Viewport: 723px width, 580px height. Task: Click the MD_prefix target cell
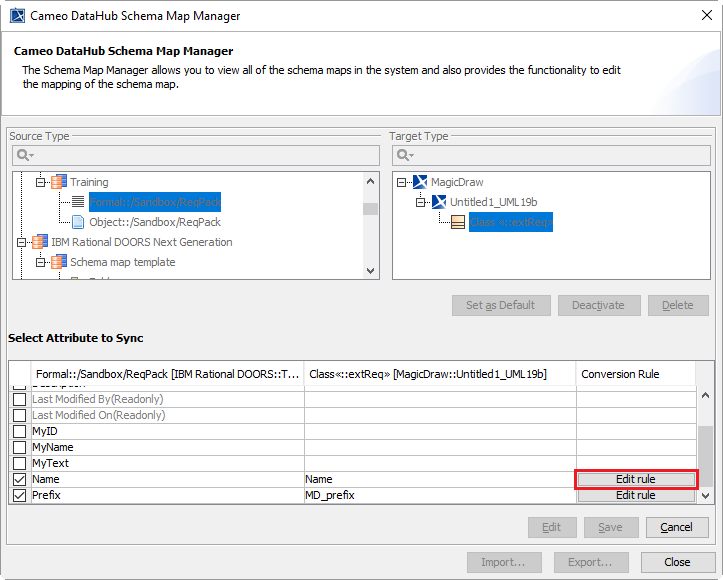click(440, 495)
